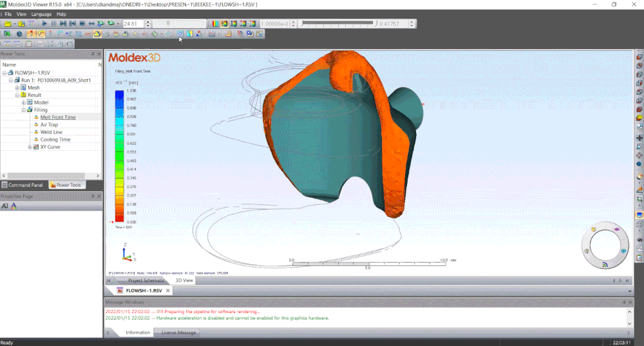
Task: Collapse the FLOWSH~1.RSV tree root
Action: [x=5, y=73]
